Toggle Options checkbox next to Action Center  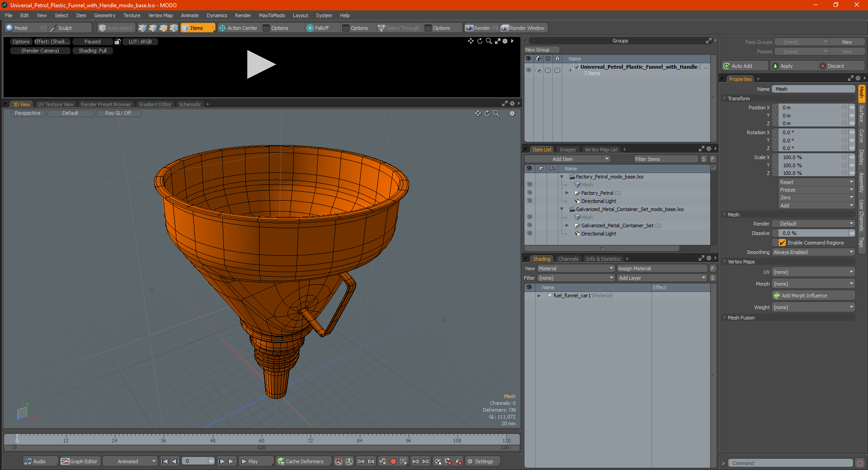click(x=266, y=28)
